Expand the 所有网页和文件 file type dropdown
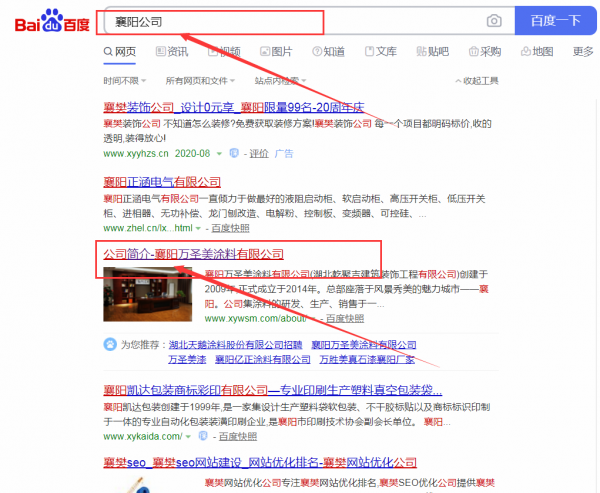Image resolution: width=600 pixels, height=493 pixels. (202, 80)
